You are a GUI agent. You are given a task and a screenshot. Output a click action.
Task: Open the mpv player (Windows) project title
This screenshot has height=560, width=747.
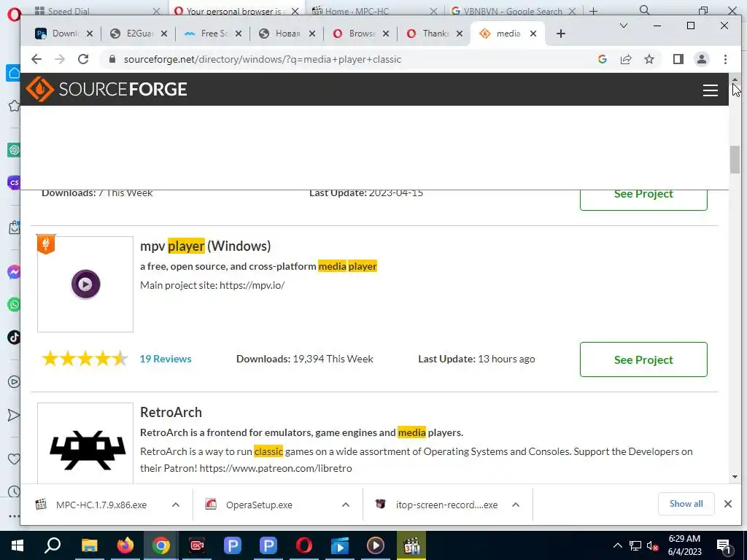click(x=205, y=246)
